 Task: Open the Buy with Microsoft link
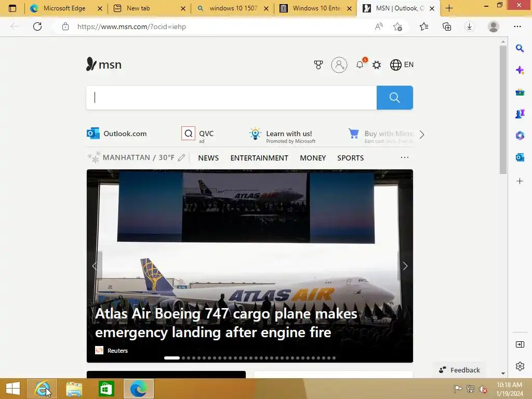click(381, 135)
